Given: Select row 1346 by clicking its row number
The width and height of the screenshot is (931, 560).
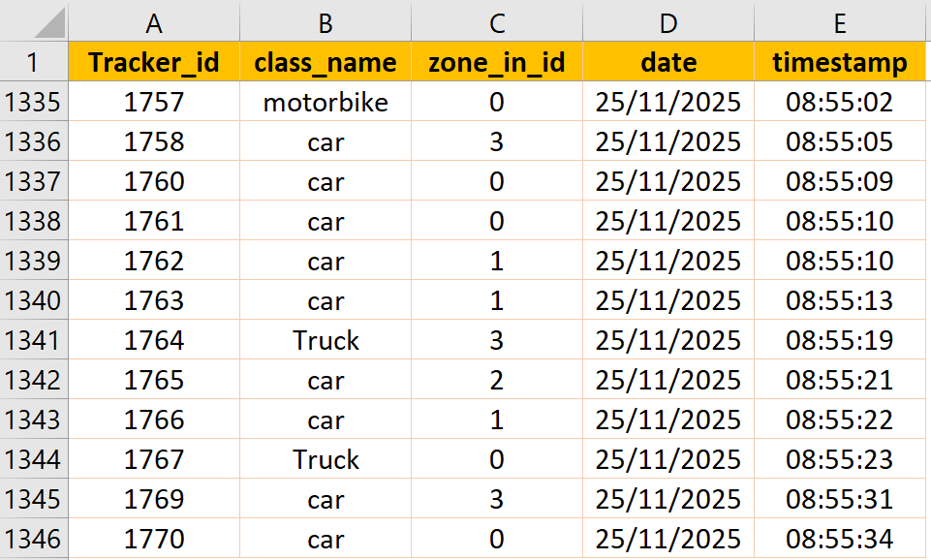Looking at the screenshot, I should tap(32, 539).
